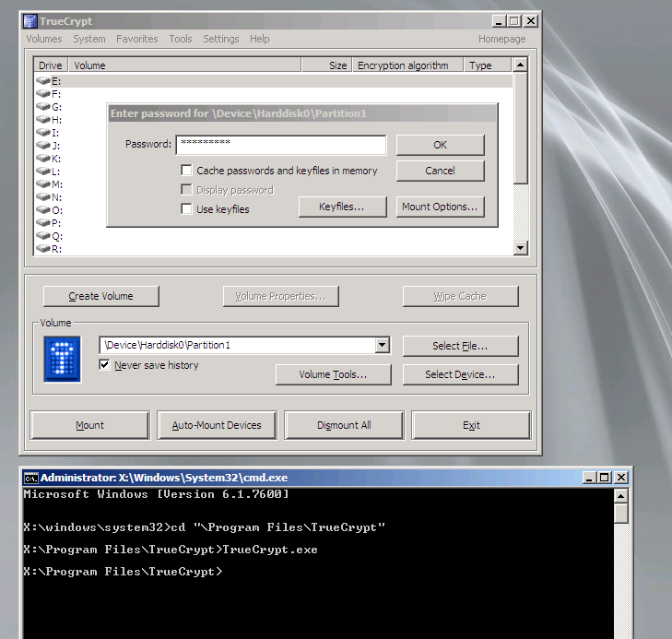Viewport: 672px width, 639px height.
Task: Open the Favorites menu
Action: coord(136,39)
